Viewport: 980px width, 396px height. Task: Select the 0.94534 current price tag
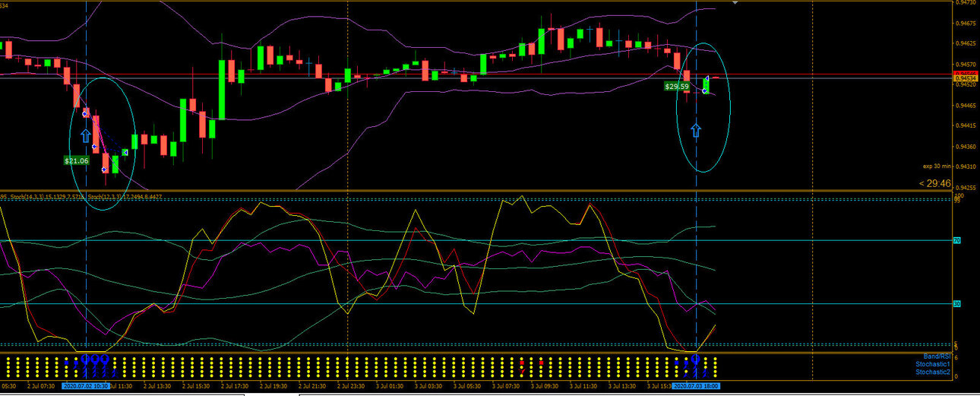coord(966,78)
